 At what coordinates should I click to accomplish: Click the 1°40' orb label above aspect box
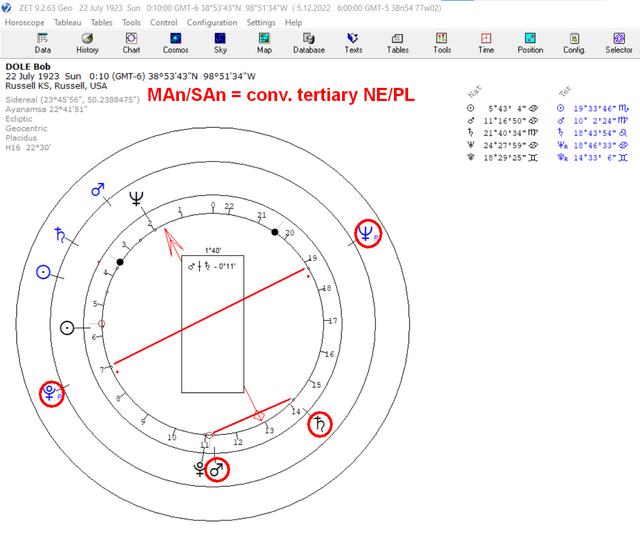[213, 250]
